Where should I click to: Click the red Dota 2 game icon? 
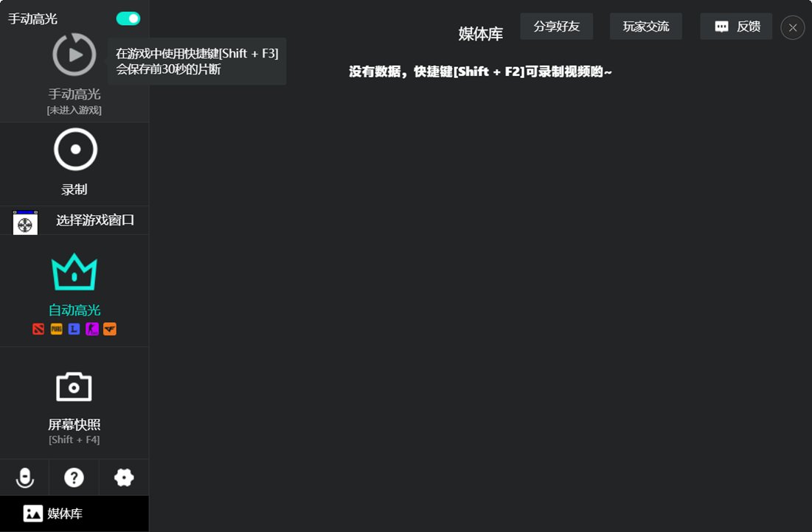click(38, 329)
